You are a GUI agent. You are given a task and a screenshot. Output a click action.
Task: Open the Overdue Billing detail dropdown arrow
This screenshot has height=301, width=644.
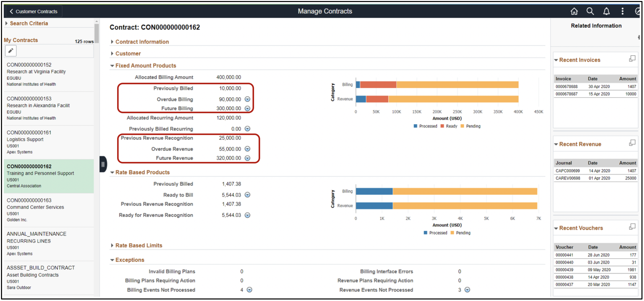247,99
